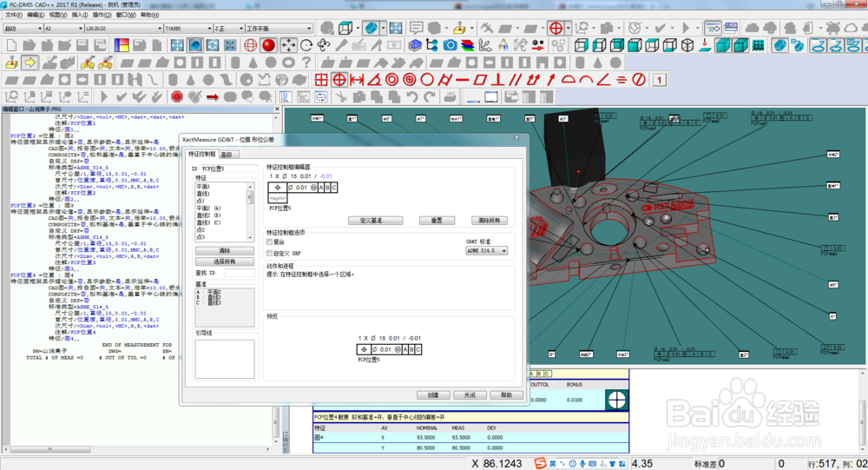The height and width of the screenshot is (470, 868).
Task: Open the 启动 mode dropdown
Action: pos(23,29)
